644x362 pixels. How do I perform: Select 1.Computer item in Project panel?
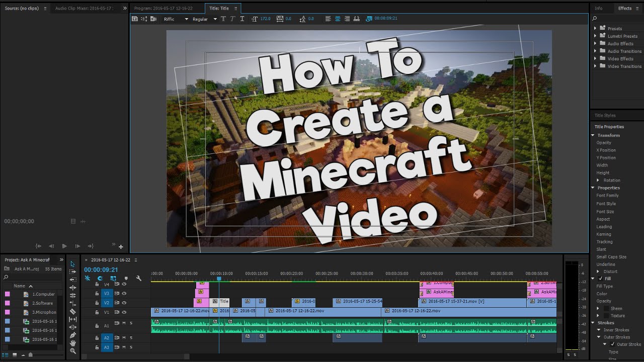pos(43,294)
